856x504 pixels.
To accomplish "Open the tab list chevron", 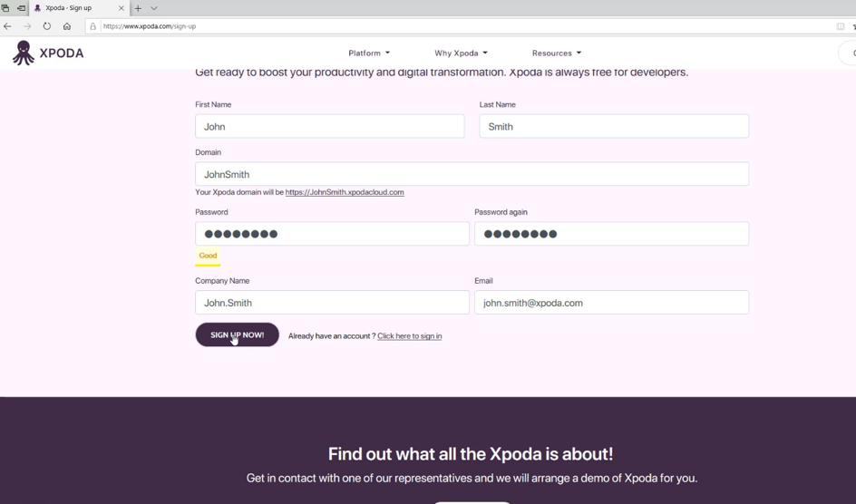I will click(x=154, y=8).
